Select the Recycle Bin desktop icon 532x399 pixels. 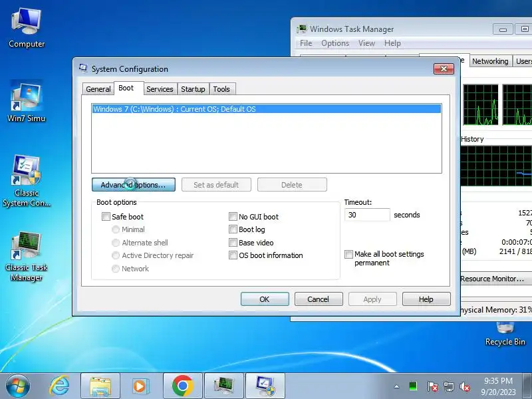click(505, 334)
